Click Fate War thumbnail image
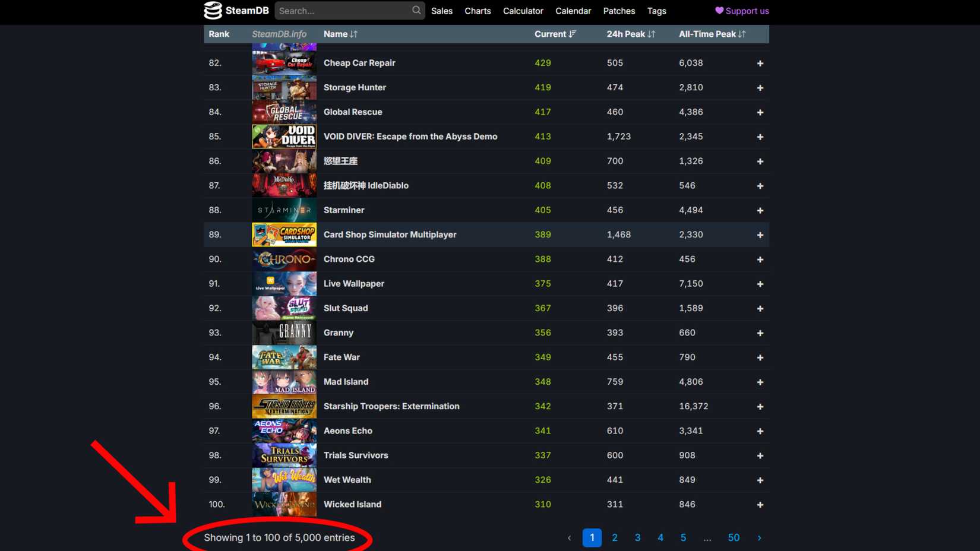Viewport: 980px width, 551px height. [x=284, y=357]
